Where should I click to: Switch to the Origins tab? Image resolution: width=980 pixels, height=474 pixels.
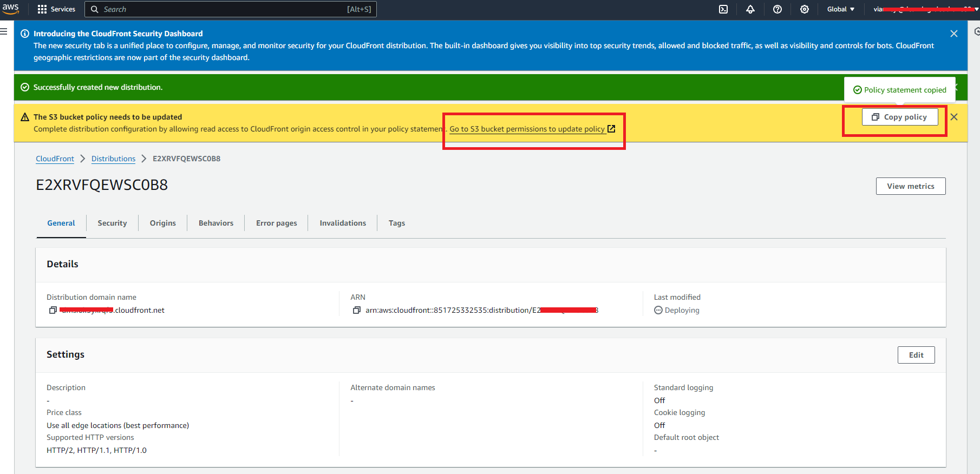pyautogui.click(x=163, y=223)
